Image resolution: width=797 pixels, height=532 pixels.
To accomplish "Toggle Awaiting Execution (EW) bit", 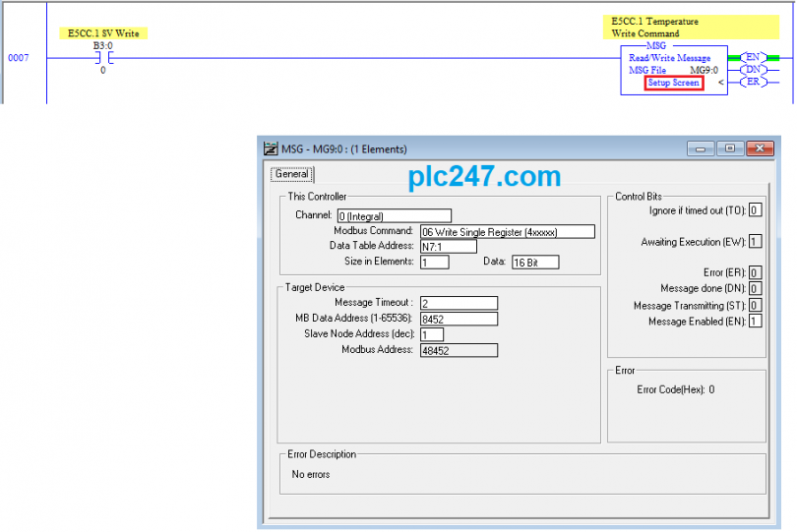I will click(756, 242).
